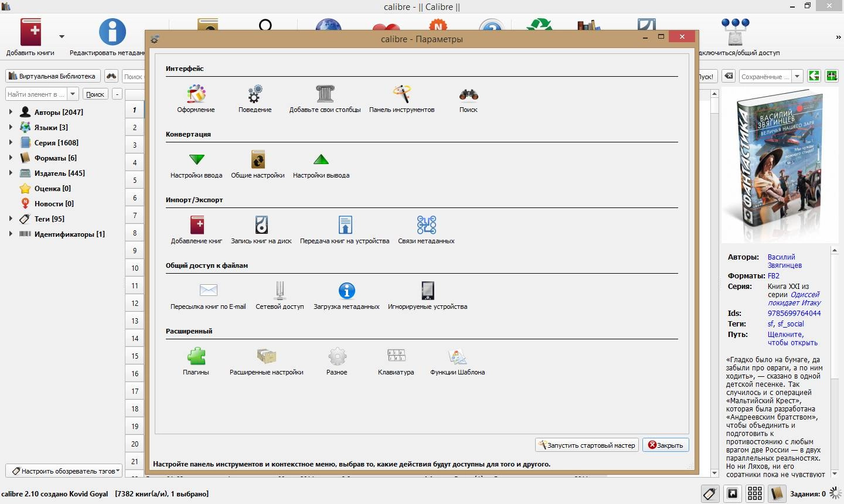Click the binoculars advanced search icon
This screenshot has width=844, height=504.
[111, 76]
